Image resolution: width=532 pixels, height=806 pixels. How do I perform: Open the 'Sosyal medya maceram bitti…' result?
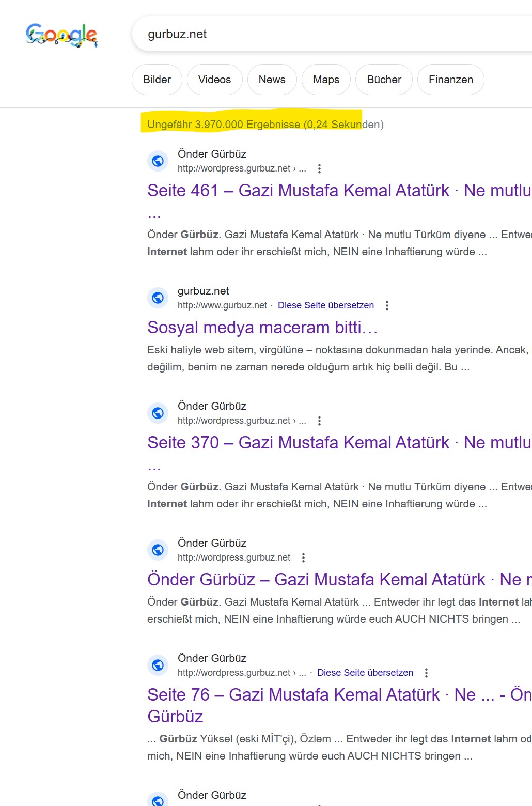(262, 327)
